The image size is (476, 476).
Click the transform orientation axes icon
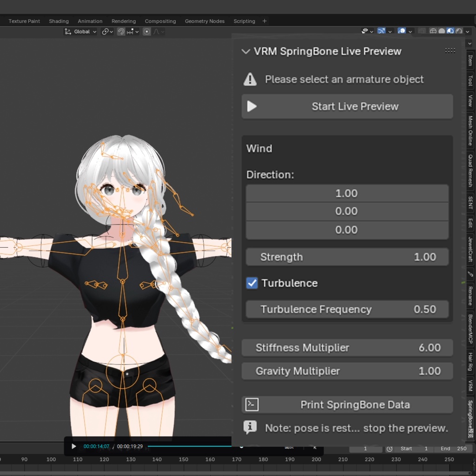click(68, 32)
